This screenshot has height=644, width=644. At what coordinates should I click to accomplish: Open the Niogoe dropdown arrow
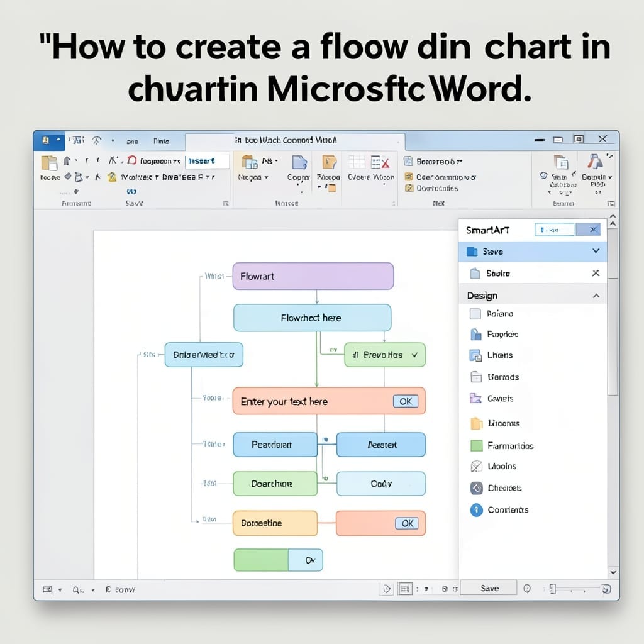tap(266, 177)
